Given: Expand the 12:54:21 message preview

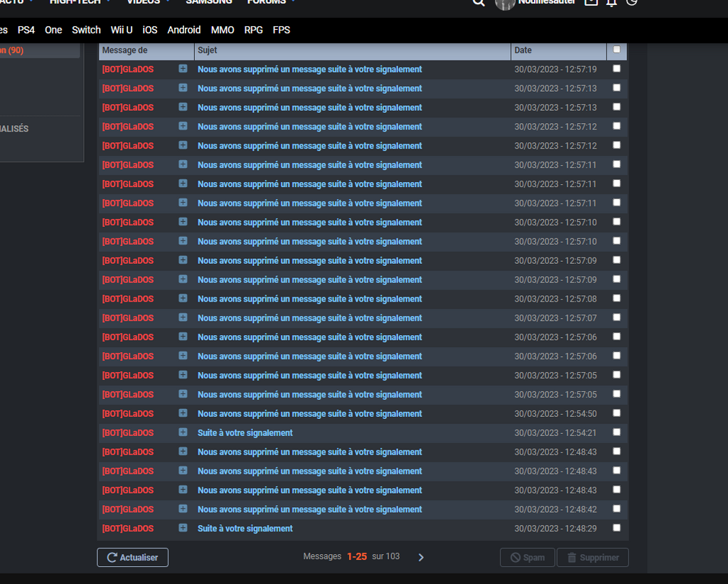Looking at the screenshot, I should click(x=183, y=432).
